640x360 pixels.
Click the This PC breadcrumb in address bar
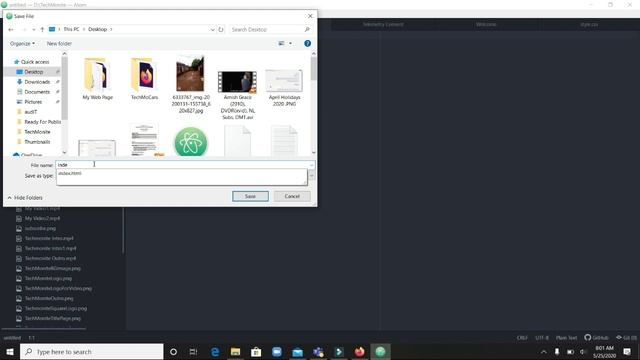pyautogui.click(x=71, y=29)
